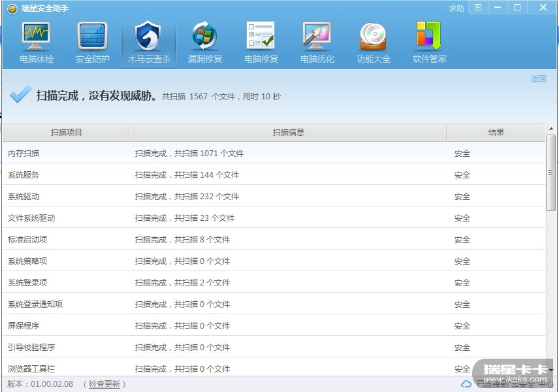The height and width of the screenshot is (392, 559).
Task: Launch 电脑优化 optimization tool
Action: [x=317, y=42]
